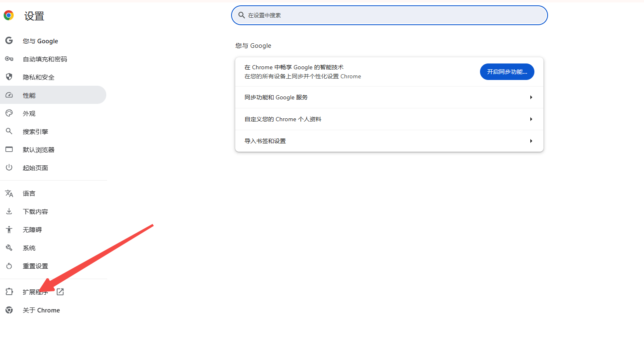The height and width of the screenshot is (345, 644).
Task: Open 关于 Chrome page
Action: (x=53, y=310)
